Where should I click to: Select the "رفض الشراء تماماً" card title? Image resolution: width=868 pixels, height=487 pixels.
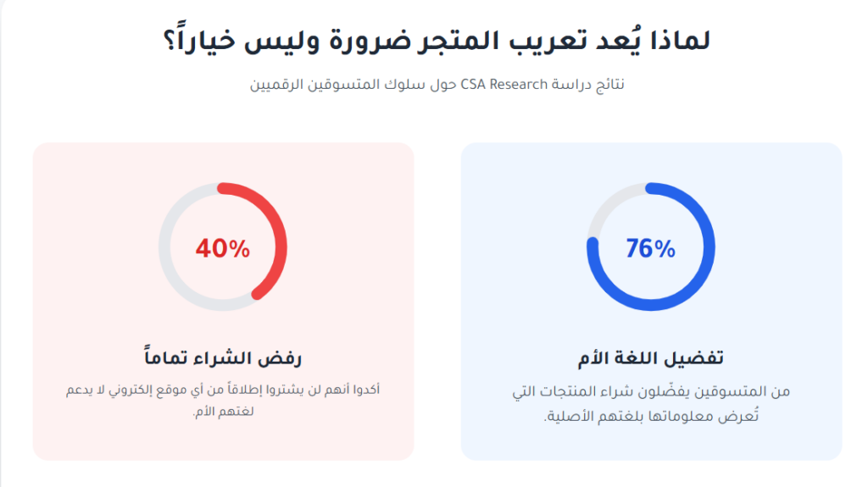pyautogui.click(x=223, y=357)
